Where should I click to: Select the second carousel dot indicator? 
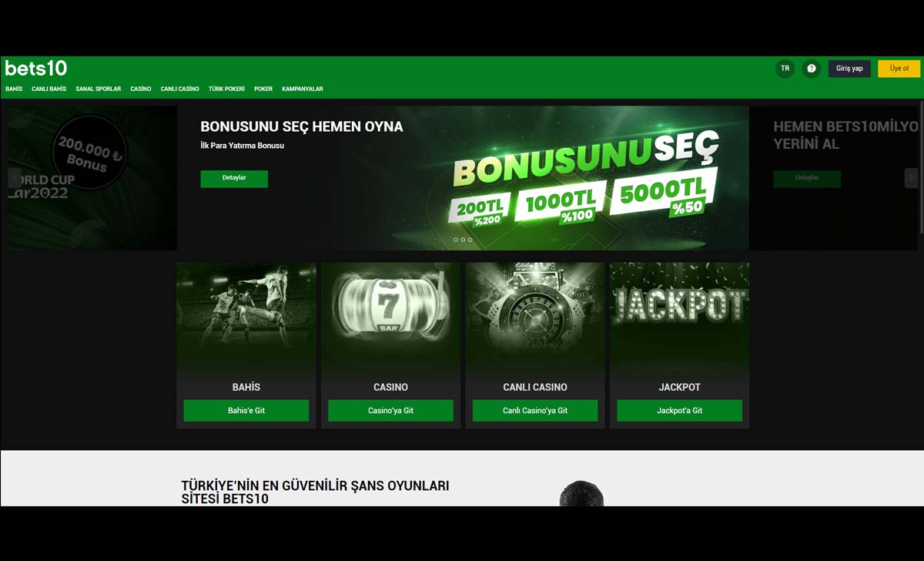point(463,240)
